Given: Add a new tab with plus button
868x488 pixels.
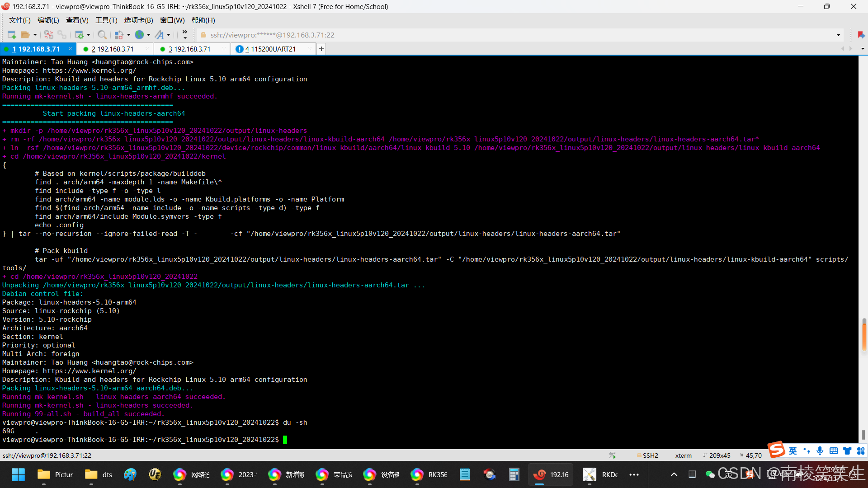Looking at the screenshot, I should point(321,49).
